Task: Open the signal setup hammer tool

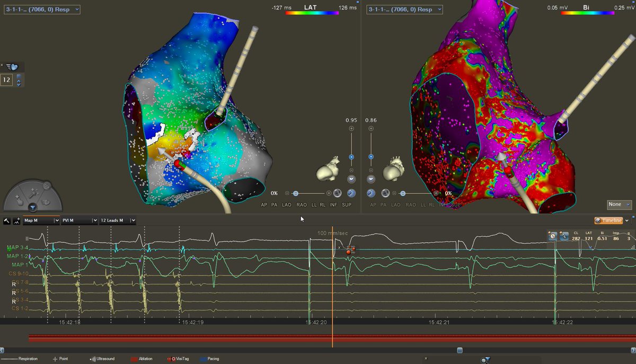Action: click(7, 220)
